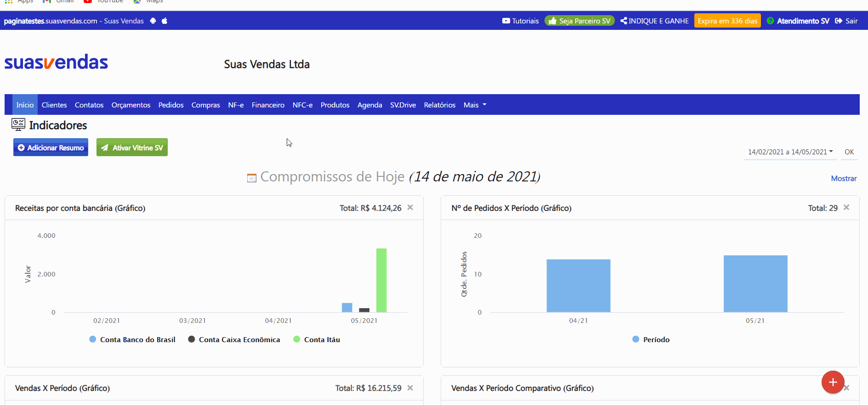Toggle the Conta Caixa Econômica legend item
Screen dimensions: 868x406
click(234, 339)
